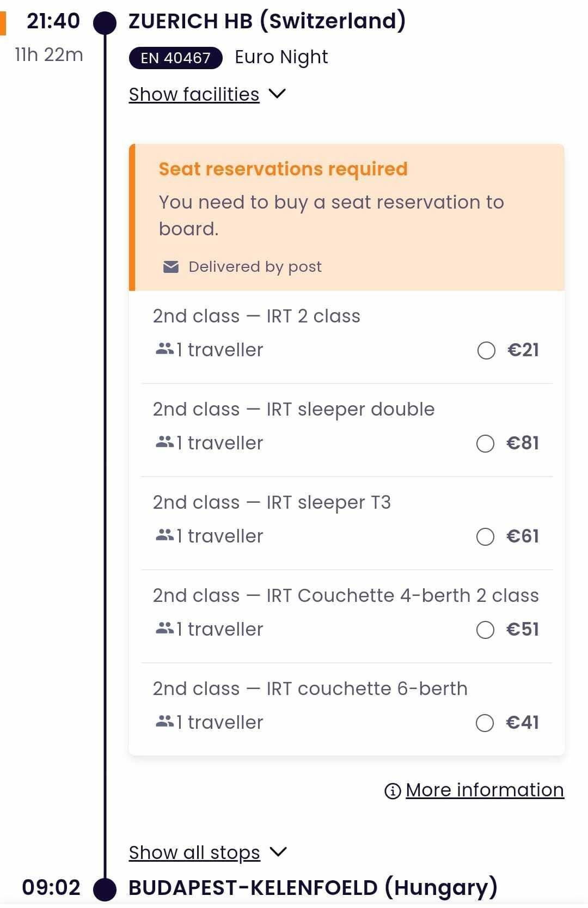Click traveller icon under IRT sleeper double
The height and width of the screenshot is (908, 588).
(164, 442)
